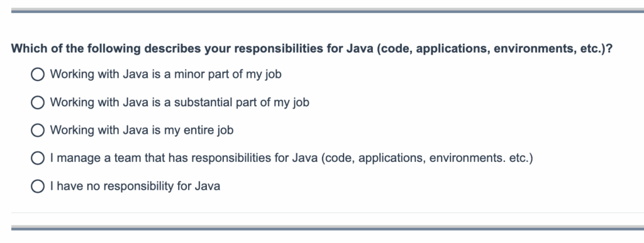Click the label 'I have no responsibility for Java'
Image resolution: width=644 pixels, height=243 pixels.
pyautogui.click(x=135, y=186)
